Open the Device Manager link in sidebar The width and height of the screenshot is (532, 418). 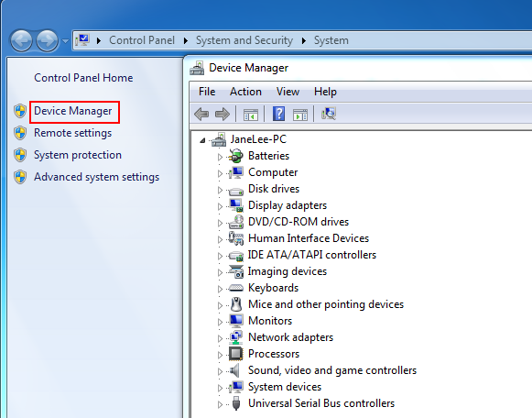pos(73,111)
